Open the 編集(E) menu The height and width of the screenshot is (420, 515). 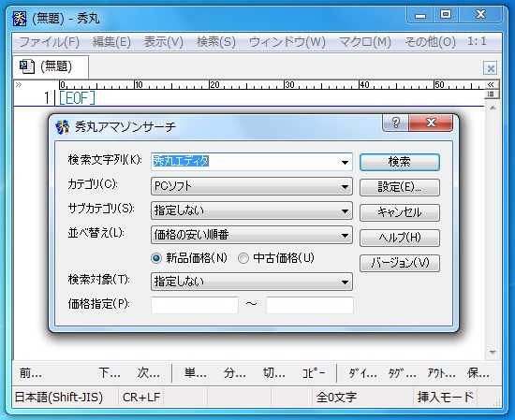[x=111, y=42]
